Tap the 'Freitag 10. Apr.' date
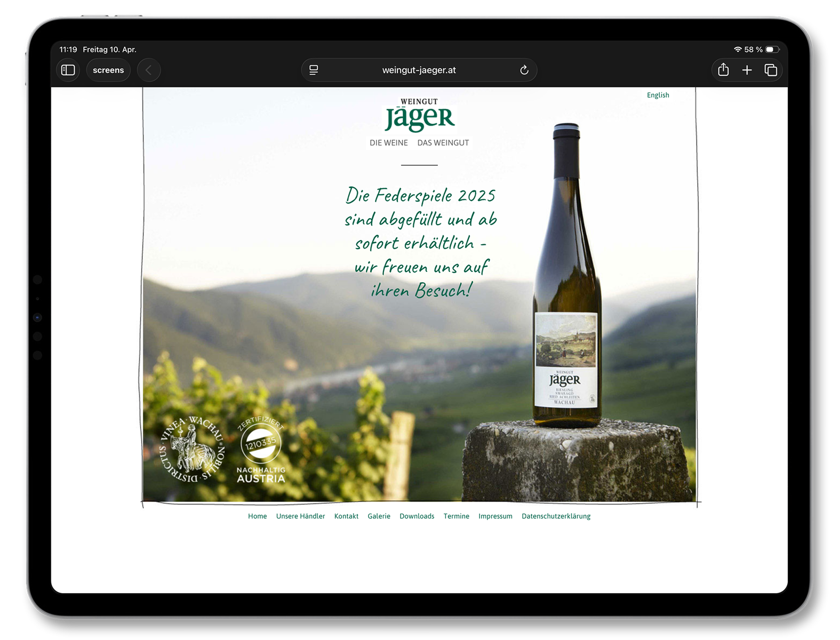Screen dimensions: 840x640 click(109, 50)
